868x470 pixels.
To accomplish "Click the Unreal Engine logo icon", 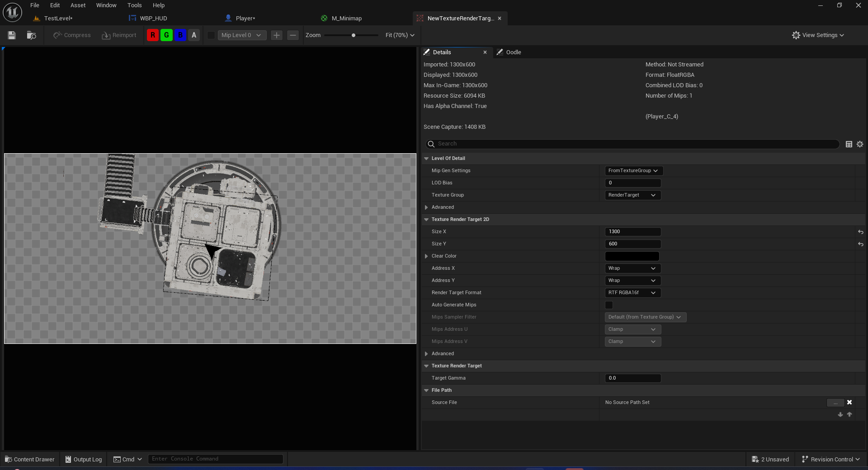I will 12,12.
